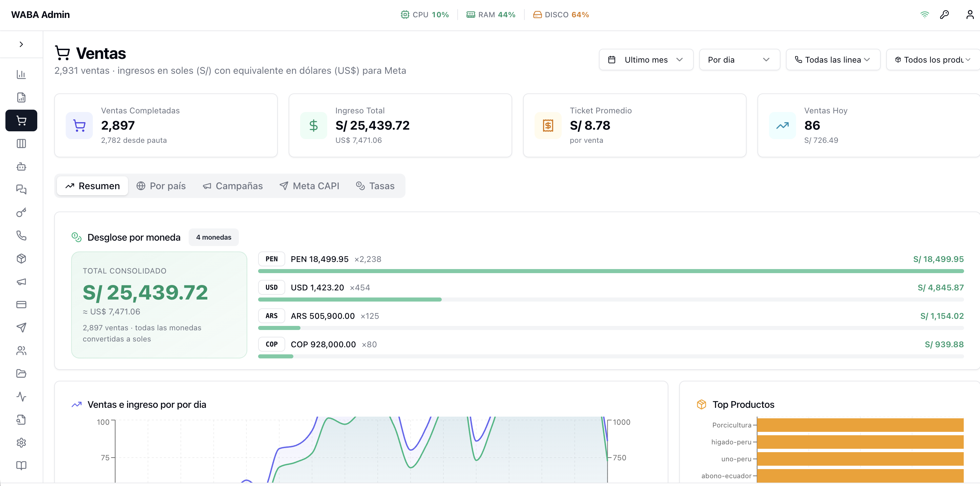This screenshot has width=980, height=486.
Task: Open the robot bot sidebar icon
Action: pos(21,167)
